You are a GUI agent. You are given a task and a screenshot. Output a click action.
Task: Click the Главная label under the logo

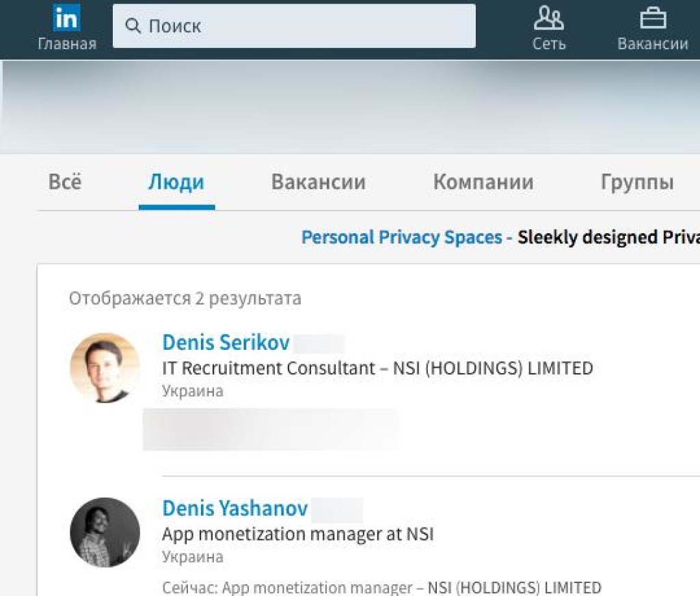(x=67, y=44)
